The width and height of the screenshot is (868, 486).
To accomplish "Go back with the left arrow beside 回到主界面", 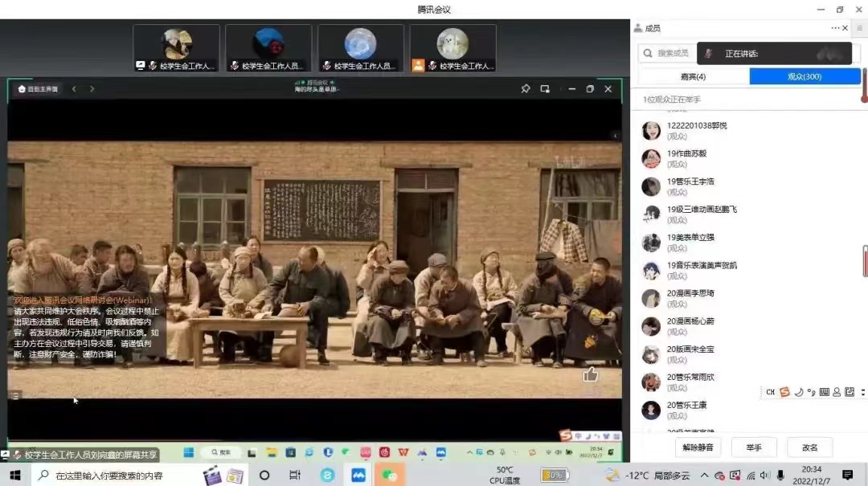I will click(x=74, y=88).
